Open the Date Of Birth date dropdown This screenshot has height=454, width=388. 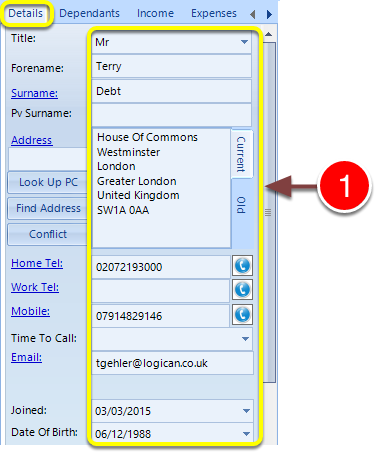tap(246, 434)
